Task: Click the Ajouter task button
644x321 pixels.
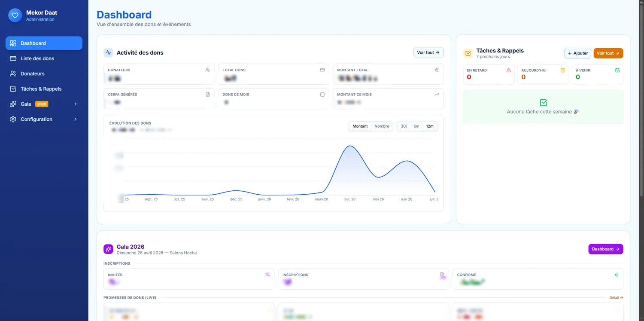Action: (577, 53)
